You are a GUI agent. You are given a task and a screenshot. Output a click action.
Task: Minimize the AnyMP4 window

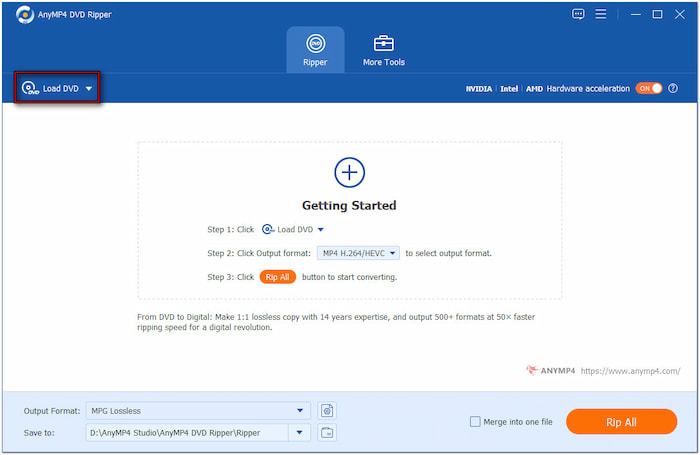tap(636, 14)
